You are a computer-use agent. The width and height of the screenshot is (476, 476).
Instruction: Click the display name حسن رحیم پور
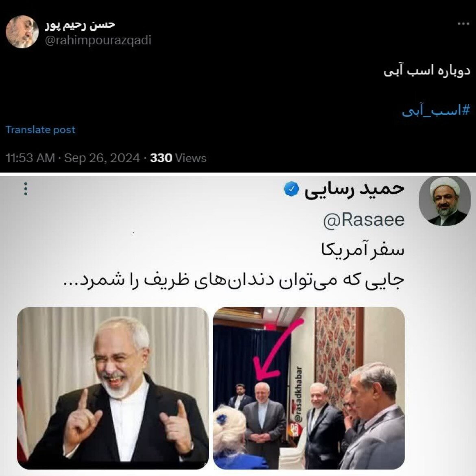[x=81, y=25]
